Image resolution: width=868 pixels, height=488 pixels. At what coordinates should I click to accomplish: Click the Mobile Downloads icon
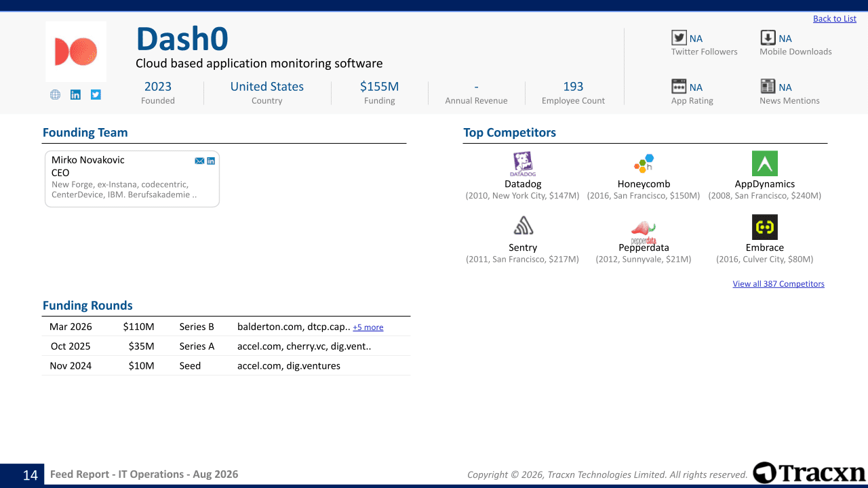click(x=768, y=38)
